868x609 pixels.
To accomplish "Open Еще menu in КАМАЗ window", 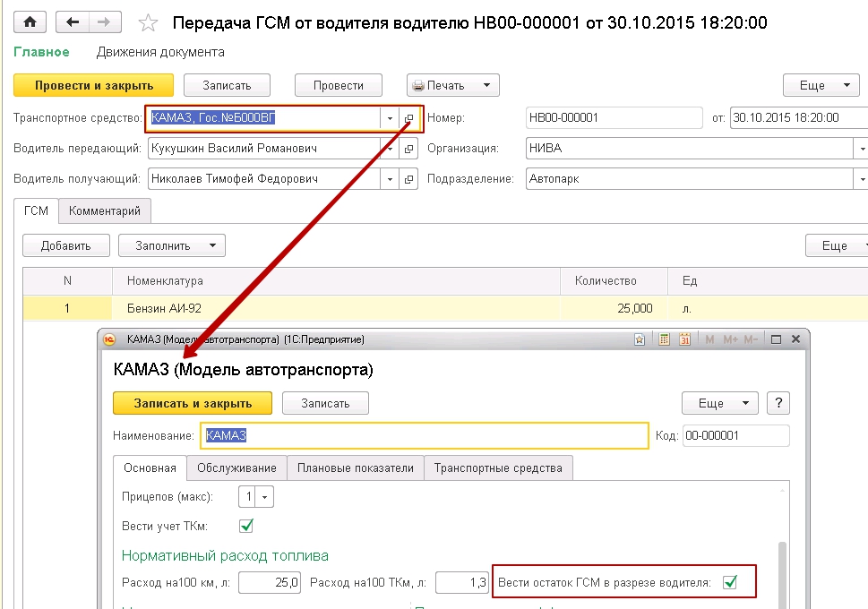I will 719,403.
